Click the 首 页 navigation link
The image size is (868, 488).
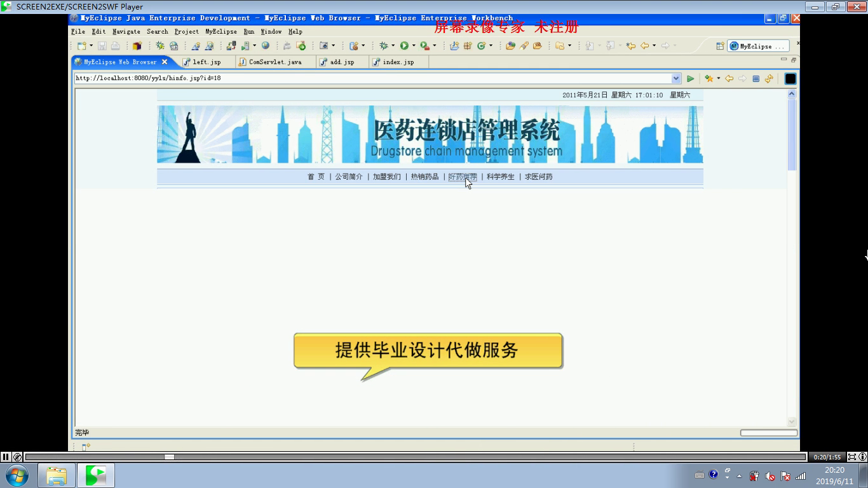click(x=316, y=177)
